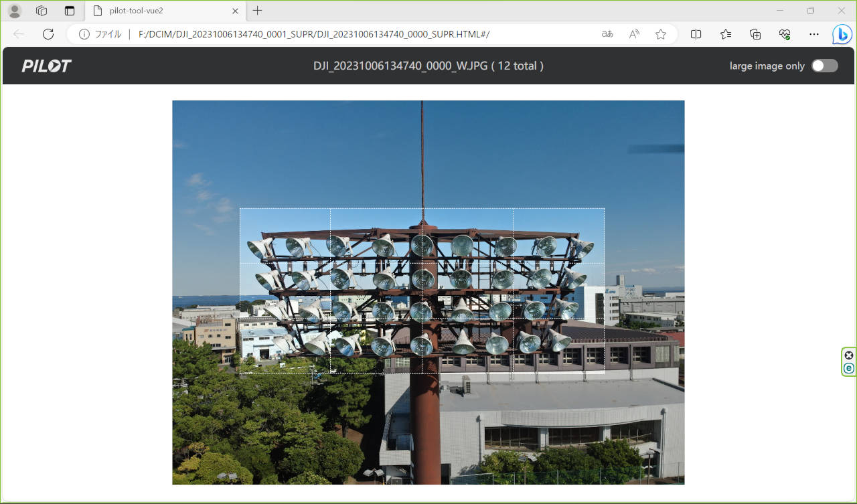Enable the large image only toggle
The width and height of the screenshot is (857, 504).
pos(824,66)
